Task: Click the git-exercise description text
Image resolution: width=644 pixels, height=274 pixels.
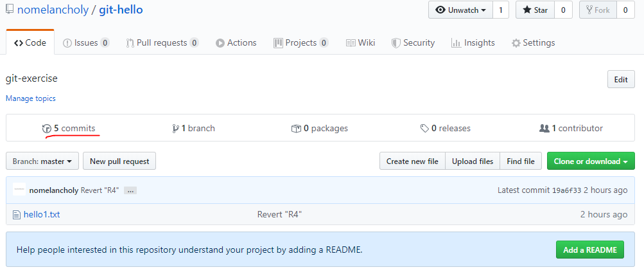Action: click(31, 78)
